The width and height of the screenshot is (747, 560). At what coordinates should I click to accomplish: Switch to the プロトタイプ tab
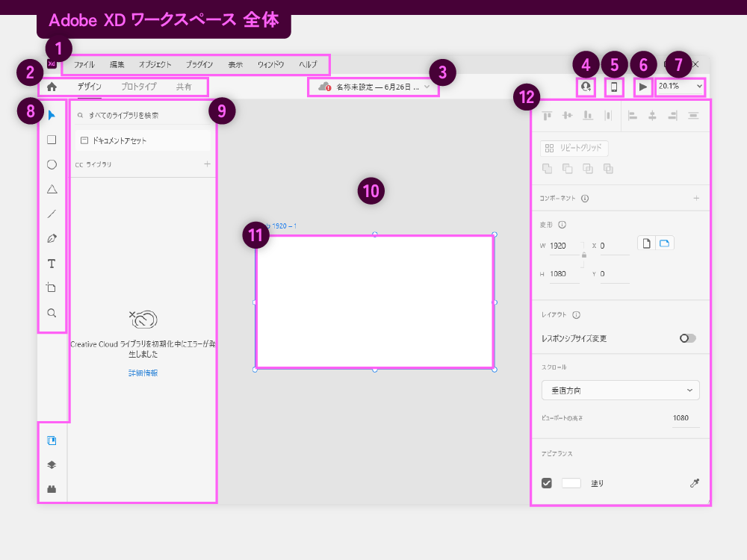(x=139, y=87)
